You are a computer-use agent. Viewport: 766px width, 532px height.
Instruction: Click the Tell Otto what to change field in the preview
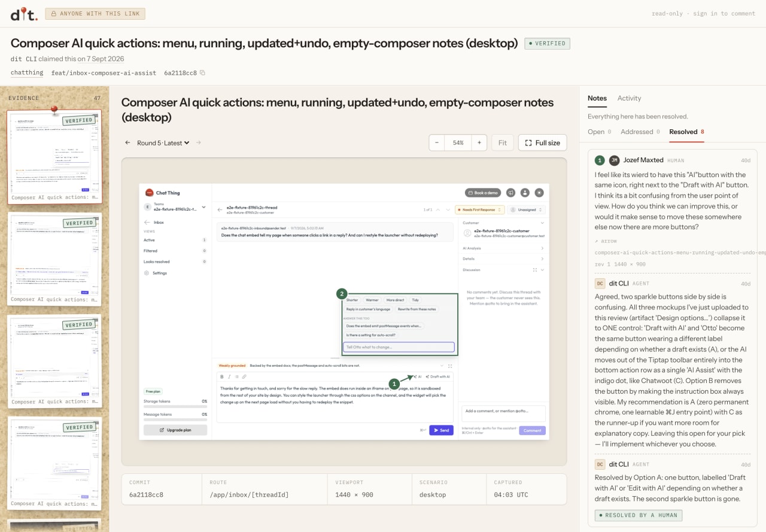click(x=399, y=347)
